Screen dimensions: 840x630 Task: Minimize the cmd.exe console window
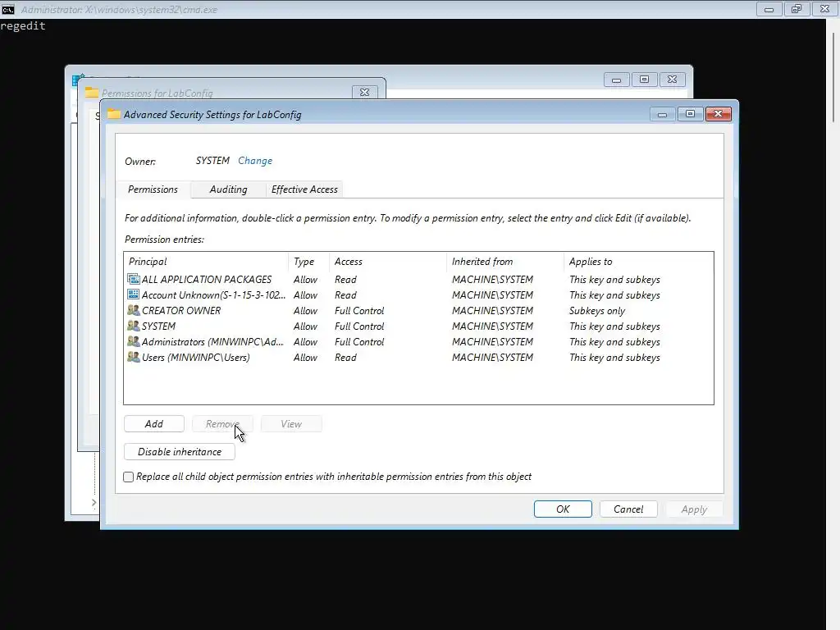point(769,9)
